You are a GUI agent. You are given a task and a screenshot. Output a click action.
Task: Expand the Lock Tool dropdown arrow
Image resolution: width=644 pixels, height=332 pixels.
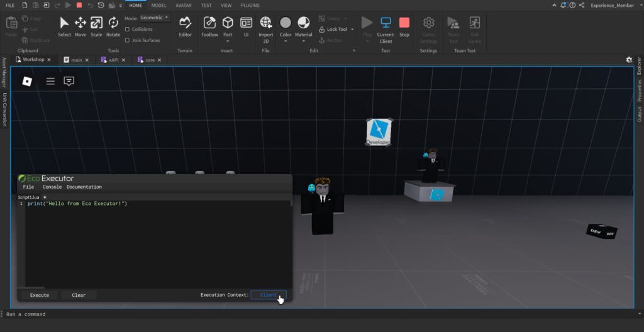coord(352,30)
